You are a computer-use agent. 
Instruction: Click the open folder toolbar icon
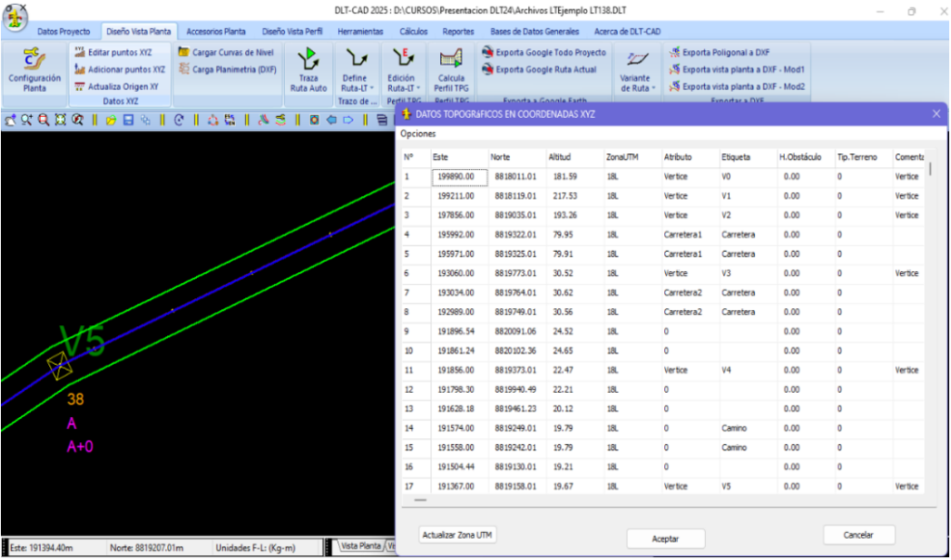pyautogui.click(x=111, y=120)
